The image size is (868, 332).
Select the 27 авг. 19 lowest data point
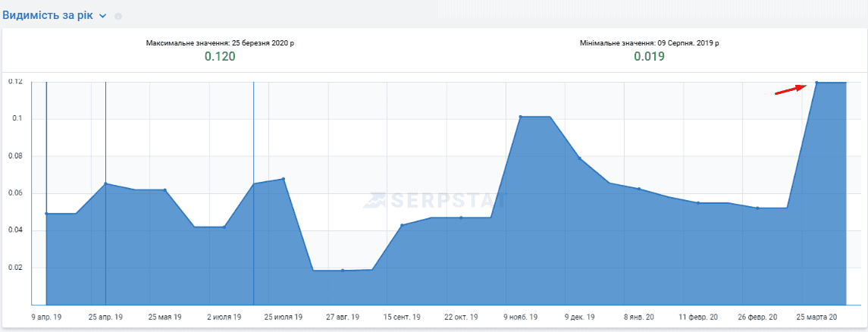click(x=343, y=271)
